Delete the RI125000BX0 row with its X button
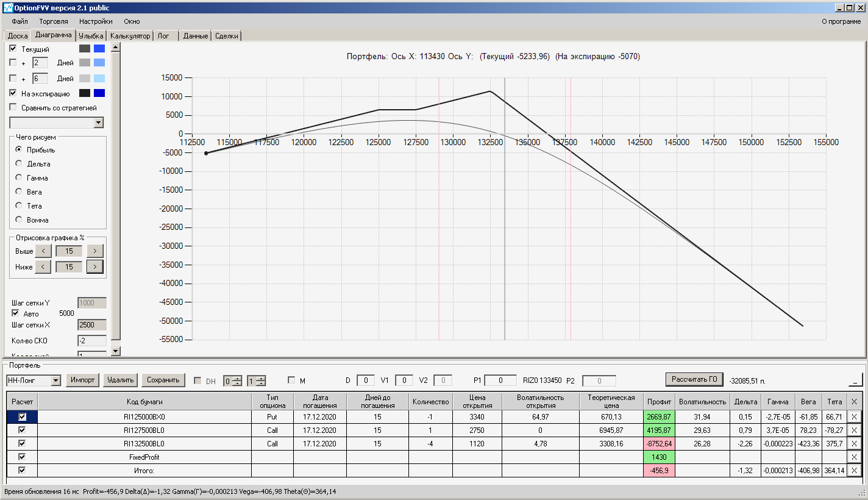The height and width of the screenshot is (500, 868). [854, 416]
